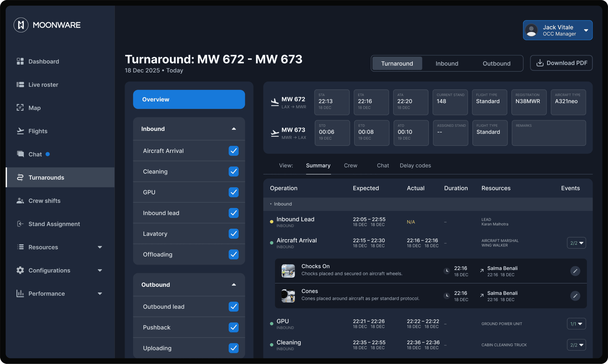Expand the Performance sidebar menu
The height and width of the screenshot is (364, 608).
pos(100,293)
